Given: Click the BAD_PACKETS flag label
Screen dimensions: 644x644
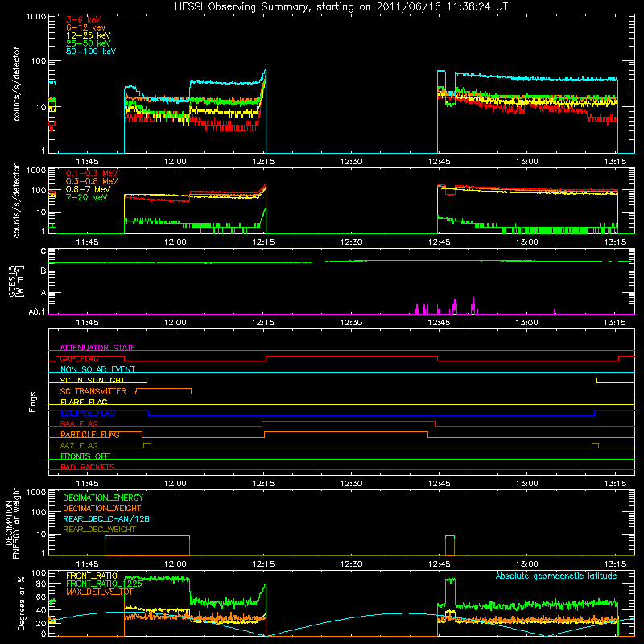Looking at the screenshot, I should tap(88, 467).
